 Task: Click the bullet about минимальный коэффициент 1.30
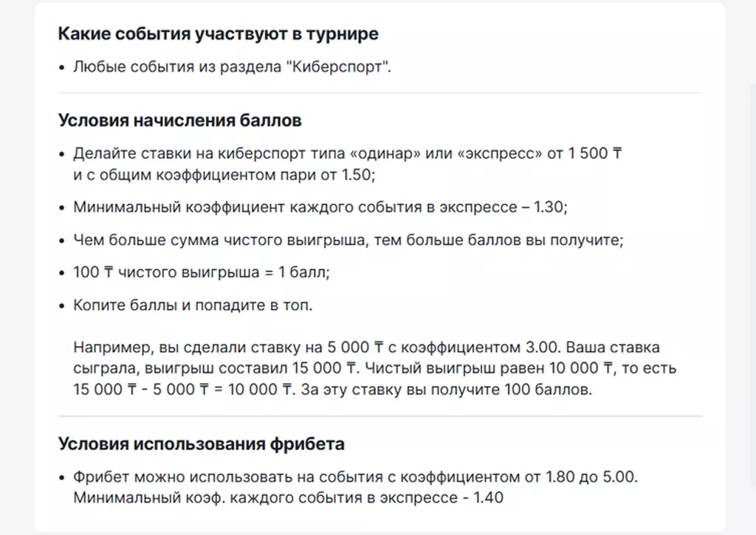(320, 207)
